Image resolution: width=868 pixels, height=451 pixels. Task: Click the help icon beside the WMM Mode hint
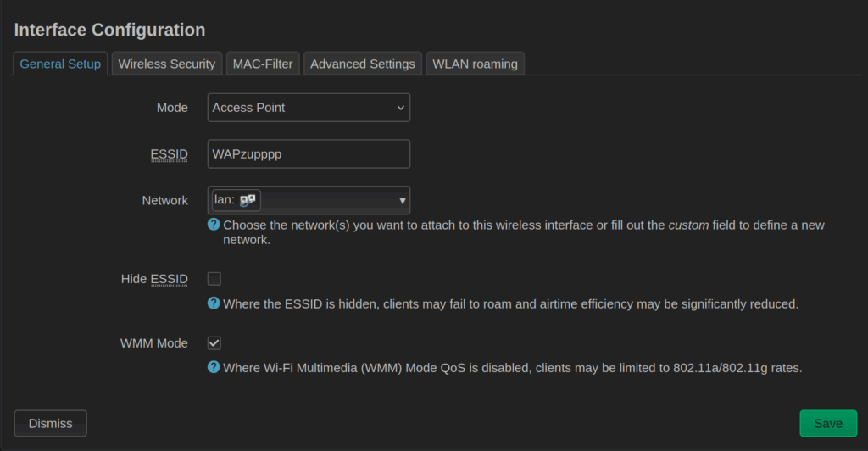click(x=214, y=368)
